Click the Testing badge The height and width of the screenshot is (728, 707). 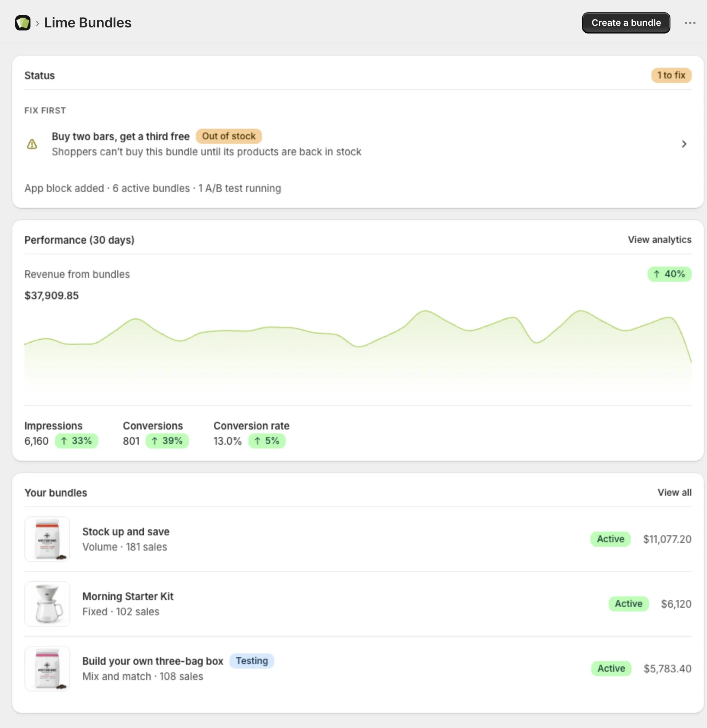(x=252, y=661)
